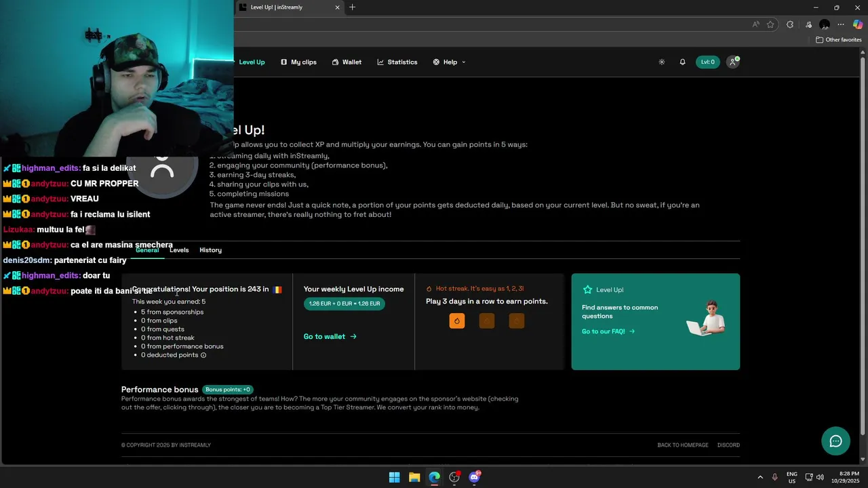Open the Level Up nav item

coord(252,62)
